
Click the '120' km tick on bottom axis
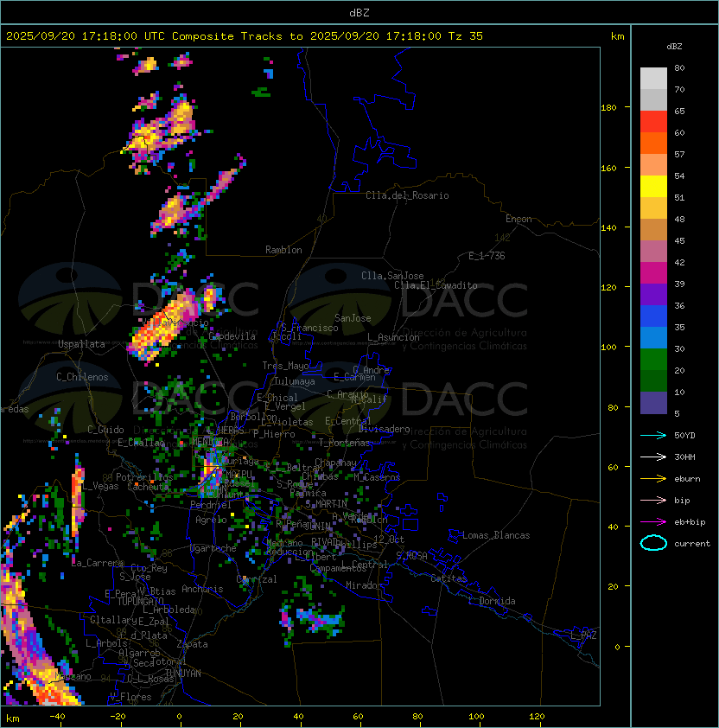[537, 717]
